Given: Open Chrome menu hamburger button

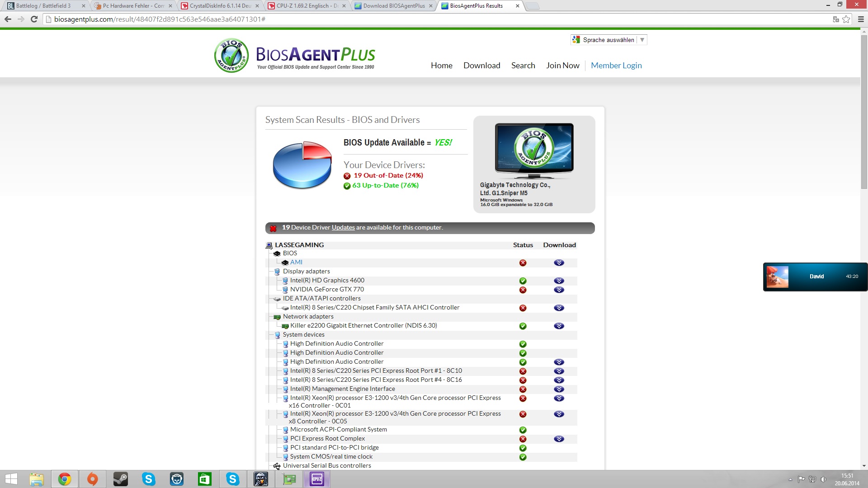Looking at the screenshot, I should coord(860,19).
